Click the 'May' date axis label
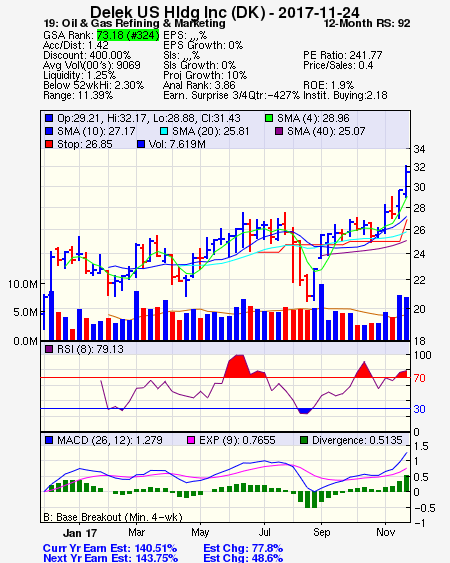 (x=200, y=532)
